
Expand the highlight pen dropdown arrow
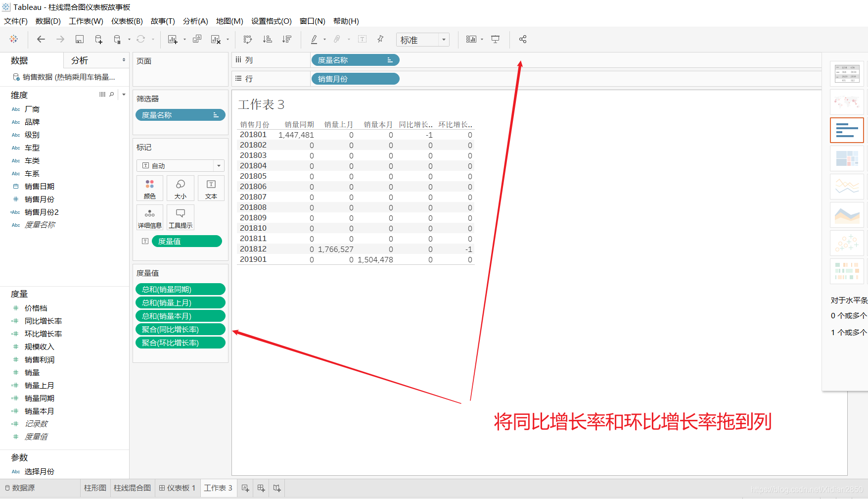tap(324, 39)
